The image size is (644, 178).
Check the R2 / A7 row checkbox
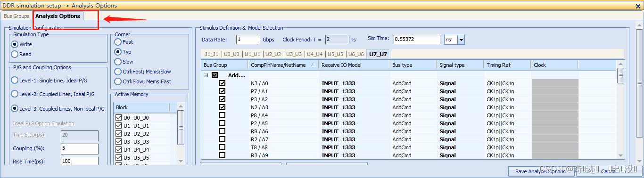pyautogui.click(x=222, y=139)
